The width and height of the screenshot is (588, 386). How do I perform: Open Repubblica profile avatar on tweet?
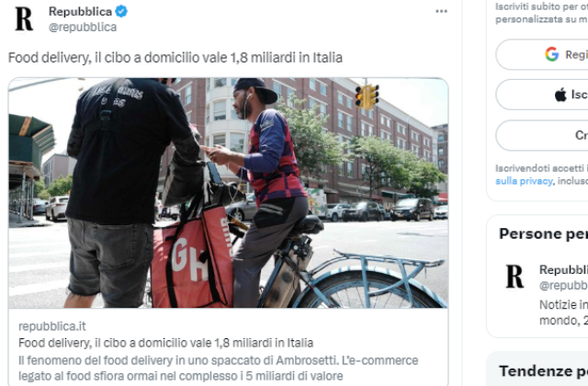click(x=24, y=18)
